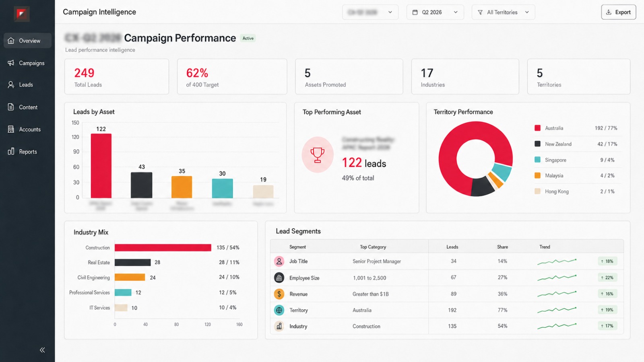This screenshot has height=362, width=644.
Task: Click the 19% trend badge for Territory
Action: [607, 310]
